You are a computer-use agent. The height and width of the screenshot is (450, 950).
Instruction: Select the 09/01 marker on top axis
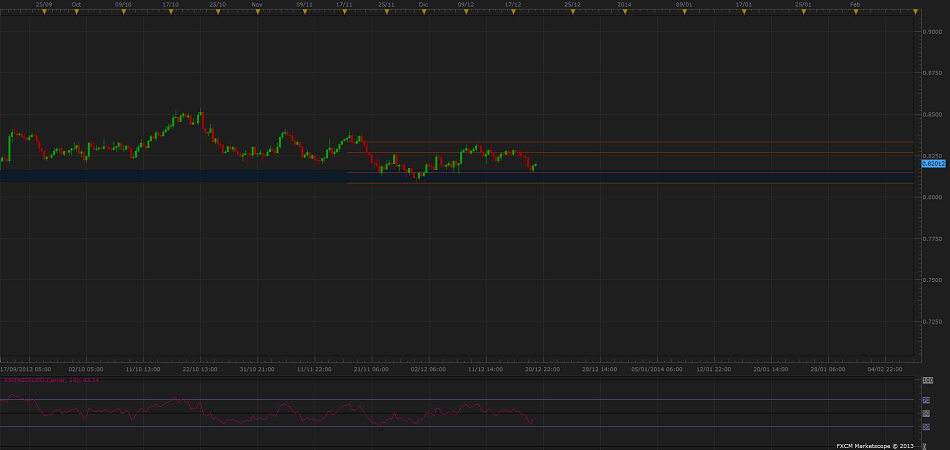pyautogui.click(x=684, y=12)
